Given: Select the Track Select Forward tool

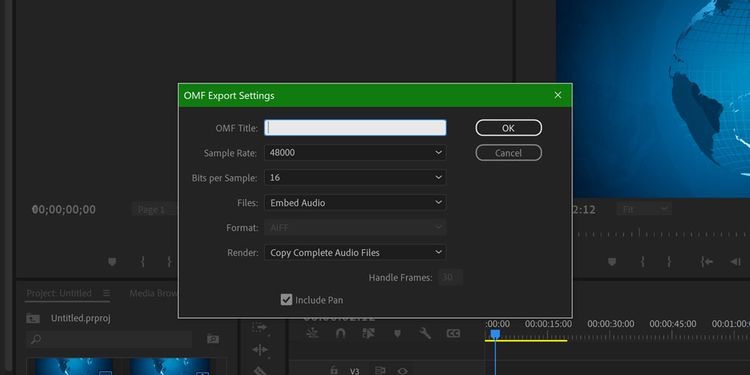Looking at the screenshot, I should pos(260,327).
